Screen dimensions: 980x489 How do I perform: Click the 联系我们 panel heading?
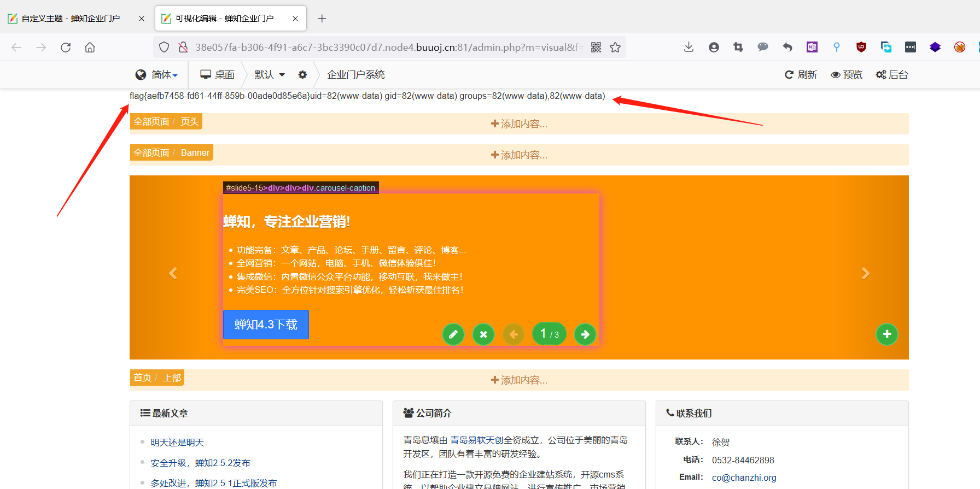pos(689,414)
